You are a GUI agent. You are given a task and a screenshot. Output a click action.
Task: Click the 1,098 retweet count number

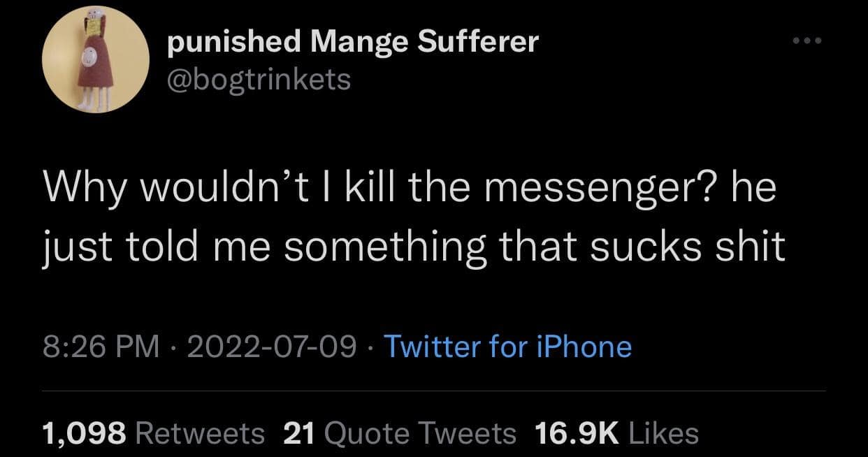pyautogui.click(x=84, y=433)
